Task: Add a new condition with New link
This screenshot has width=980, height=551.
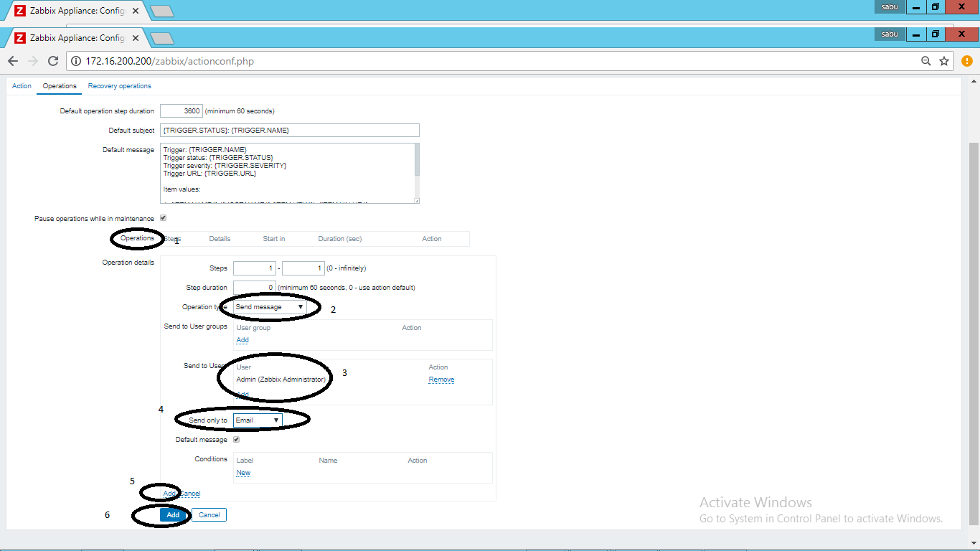Action: click(243, 473)
